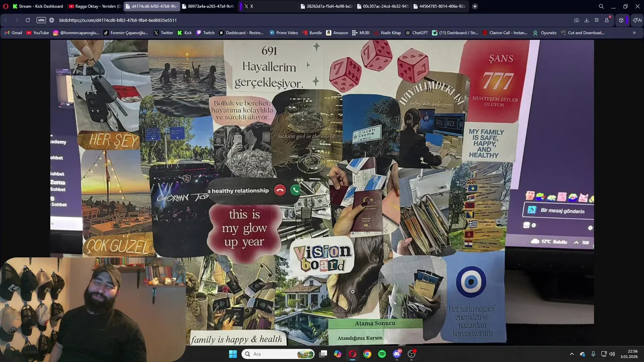Screen dimensions: 644x362
Task: Click the microphone tray icon
Action: click(x=593, y=354)
